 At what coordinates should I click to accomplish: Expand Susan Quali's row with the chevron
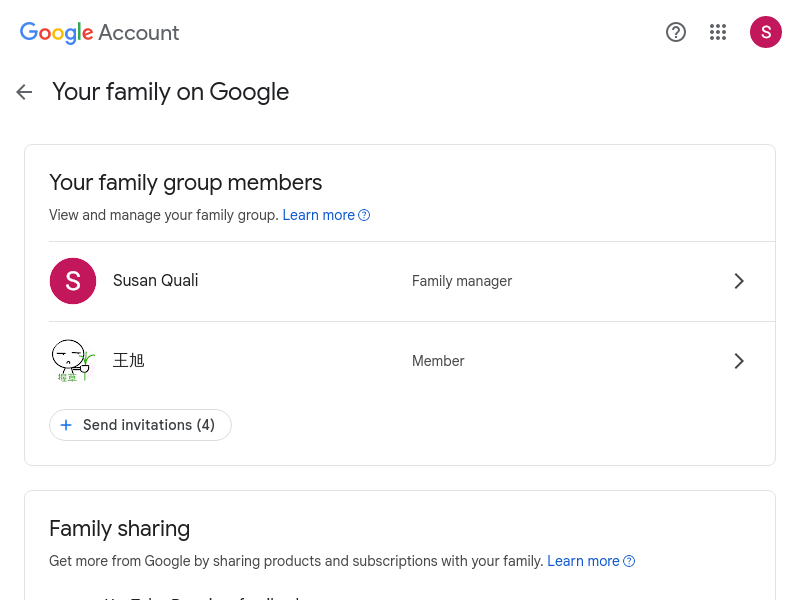[739, 281]
